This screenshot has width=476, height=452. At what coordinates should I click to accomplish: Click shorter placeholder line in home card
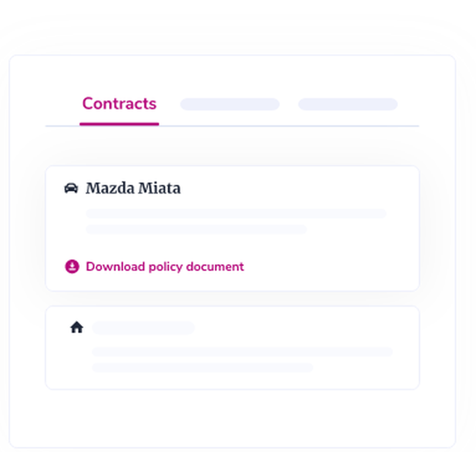click(202, 367)
